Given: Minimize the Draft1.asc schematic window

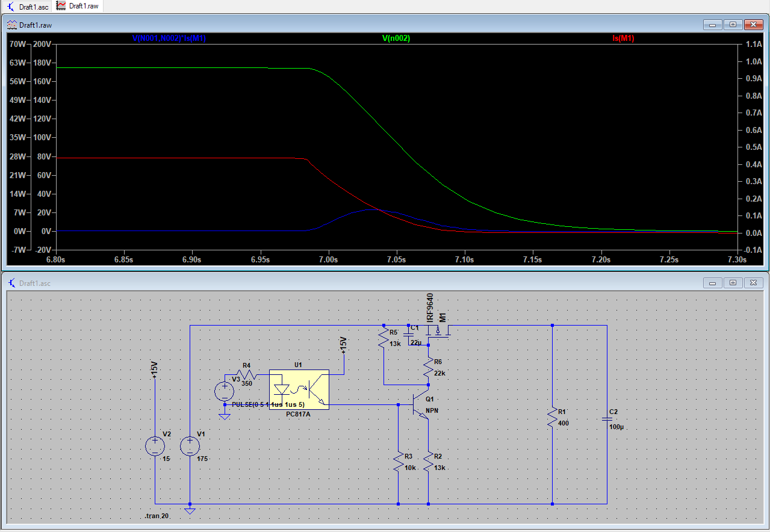Looking at the screenshot, I should pyautogui.click(x=713, y=282).
